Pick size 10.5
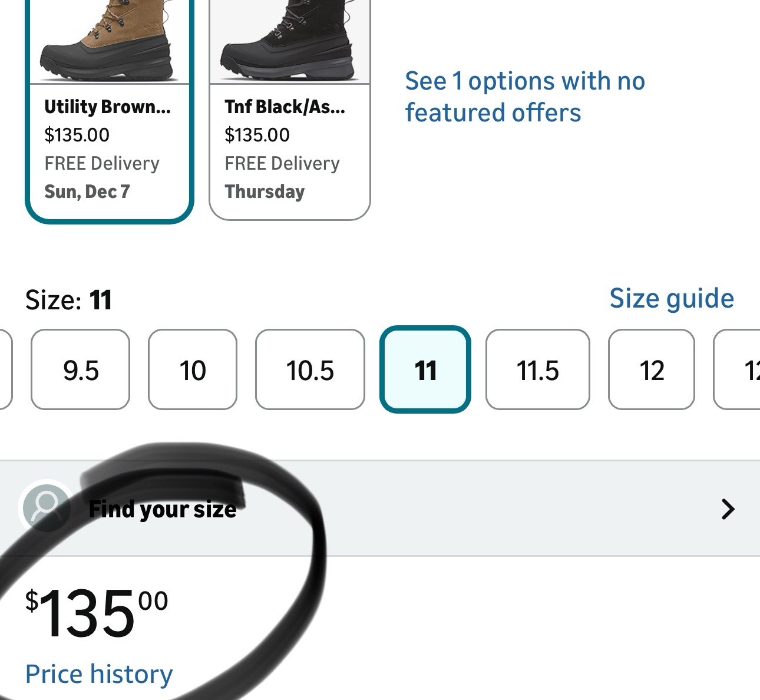Viewport: 760px width, 700px height. (x=310, y=370)
